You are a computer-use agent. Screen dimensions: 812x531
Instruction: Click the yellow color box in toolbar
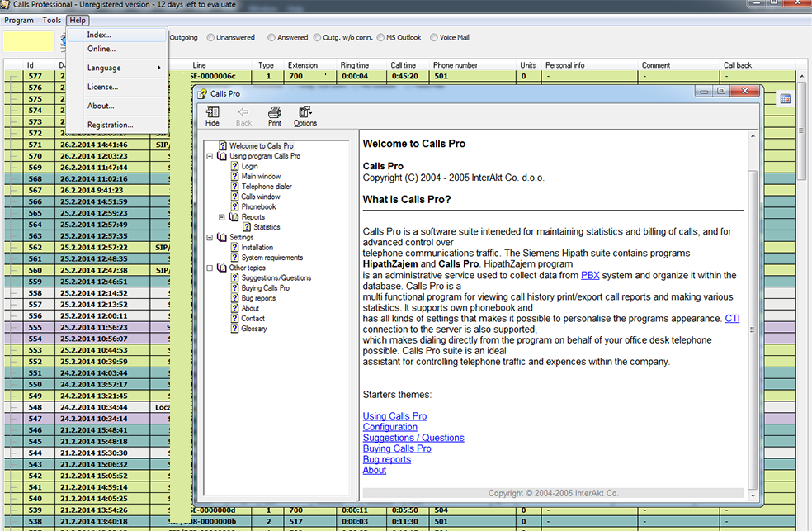click(x=29, y=41)
